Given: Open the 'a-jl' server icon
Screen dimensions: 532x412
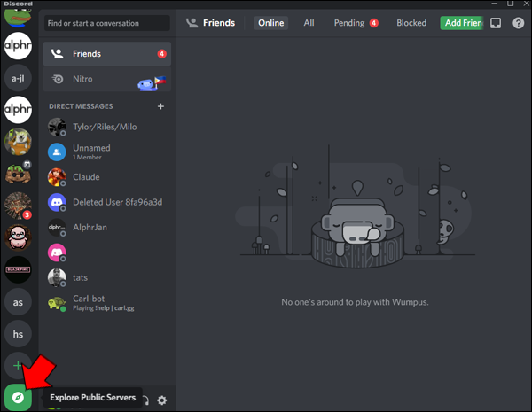Looking at the screenshot, I should pyautogui.click(x=18, y=78).
